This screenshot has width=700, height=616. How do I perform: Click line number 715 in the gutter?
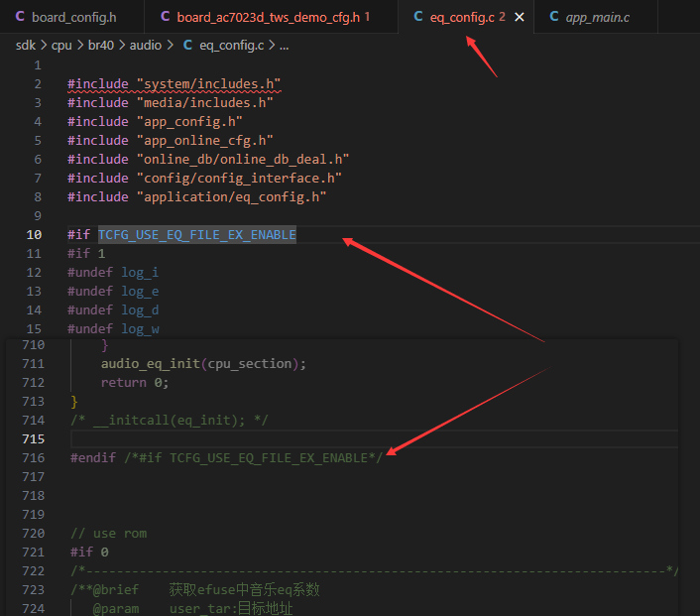pyautogui.click(x=34, y=439)
